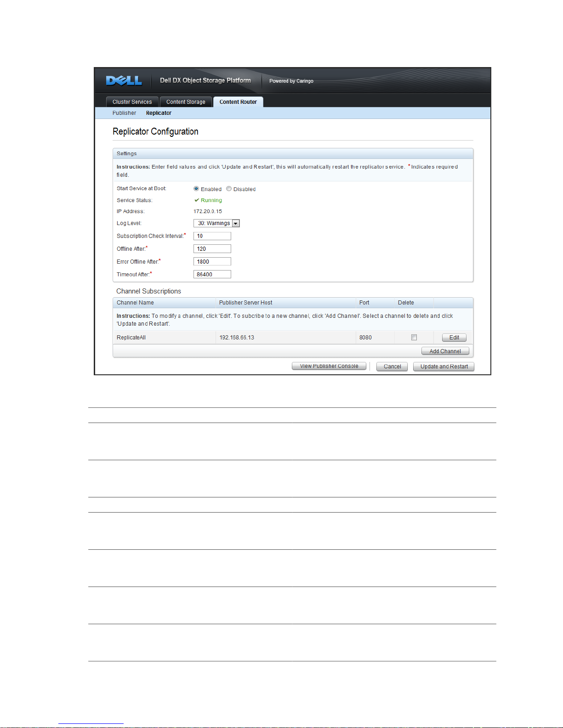The height and width of the screenshot is (728, 563).
Task: Click the Dell logo in header
Action: click(x=124, y=80)
